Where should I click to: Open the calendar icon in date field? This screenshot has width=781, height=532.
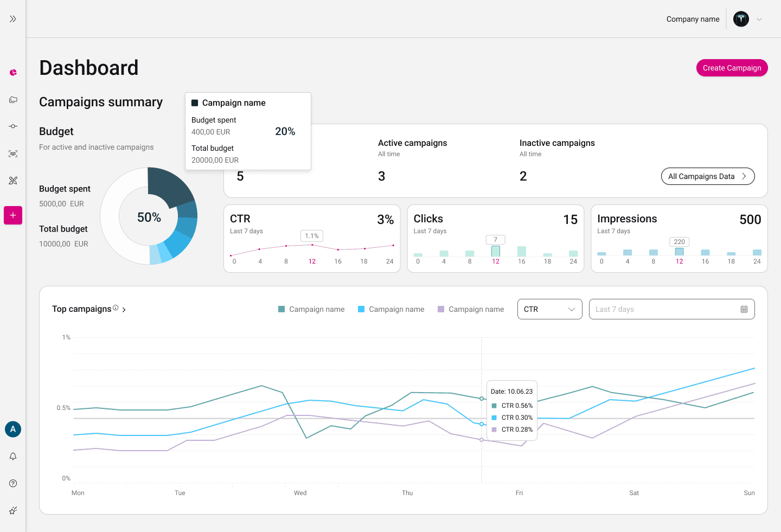(744, 309)
